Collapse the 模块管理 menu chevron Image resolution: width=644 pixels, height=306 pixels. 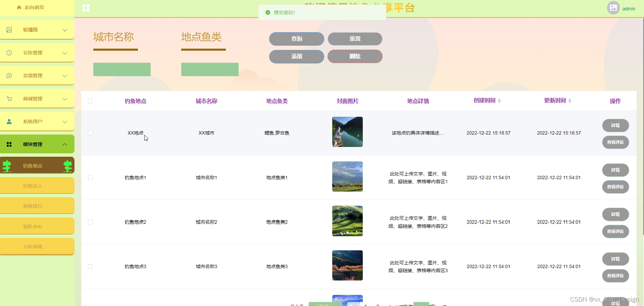[x=65, y=144]
